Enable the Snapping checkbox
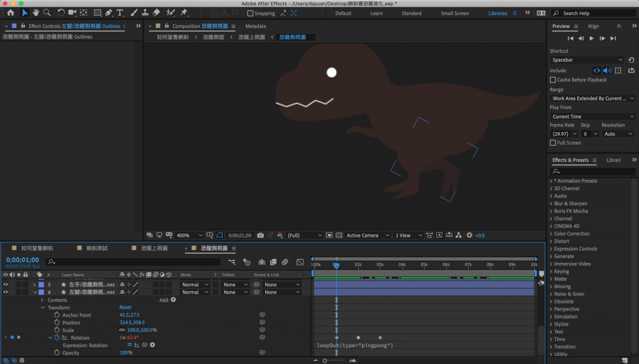Image resolution: width=639 pixels, height=364 pixels. coord(250,13)
